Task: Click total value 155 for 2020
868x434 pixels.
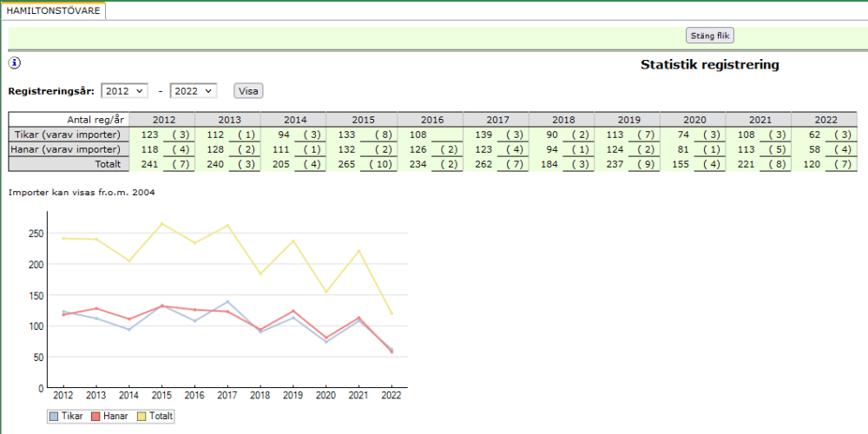Action: [681, 164]
